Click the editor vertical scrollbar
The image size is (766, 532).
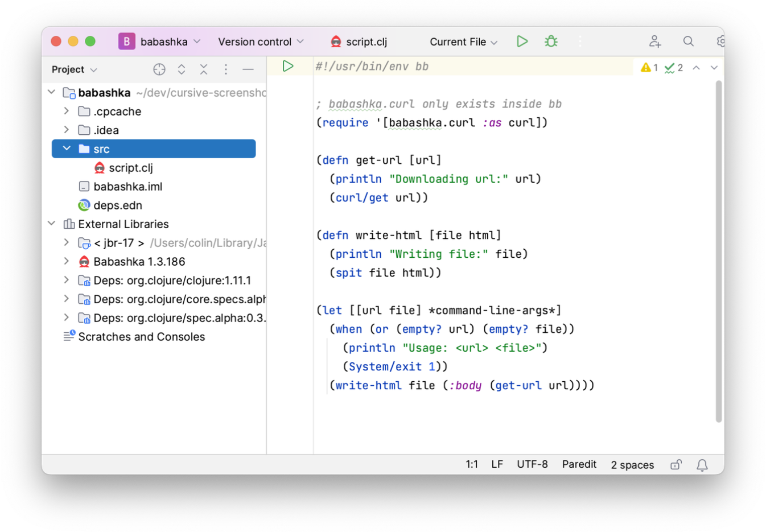pos(719,250)
